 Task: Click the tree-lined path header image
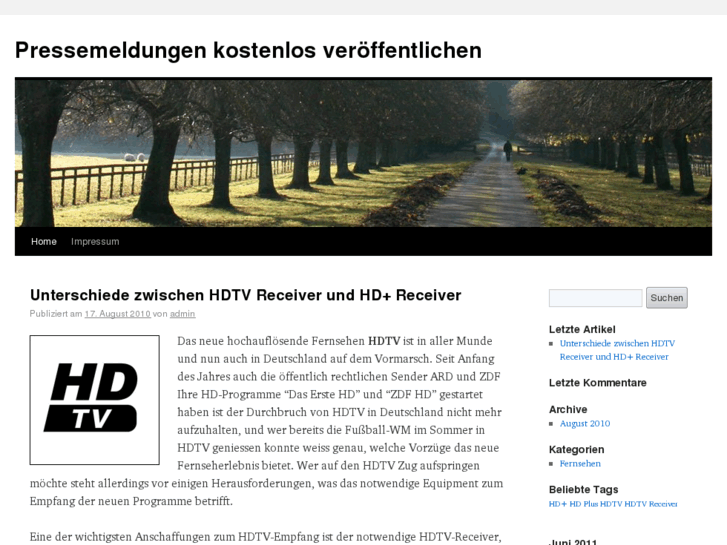pyautogui.click(x=364, y=152)
